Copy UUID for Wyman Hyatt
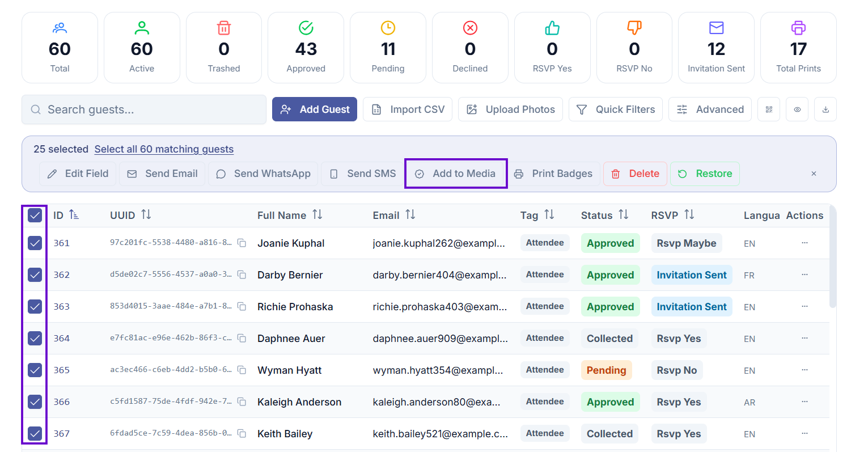 pyautogui.click(x=242, y=370)
